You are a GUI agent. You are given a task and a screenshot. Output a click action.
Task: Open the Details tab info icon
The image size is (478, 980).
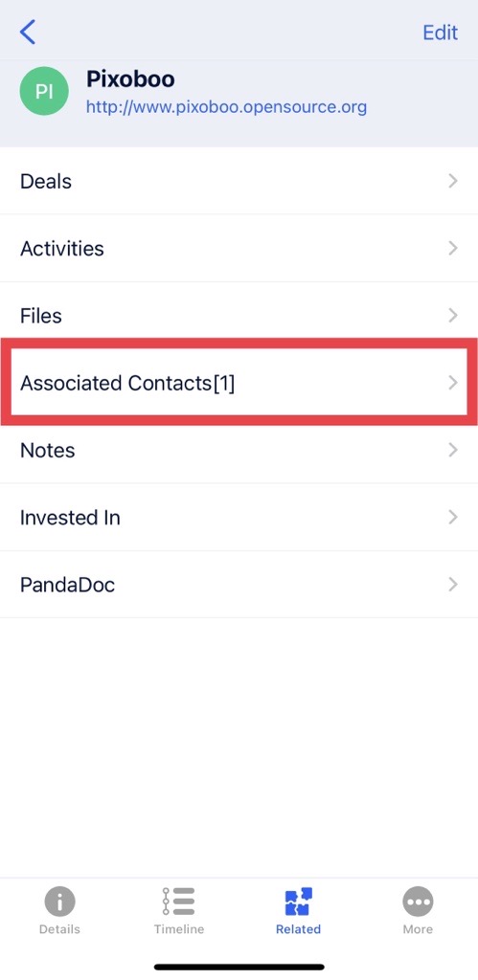click(x=59, y=902)
